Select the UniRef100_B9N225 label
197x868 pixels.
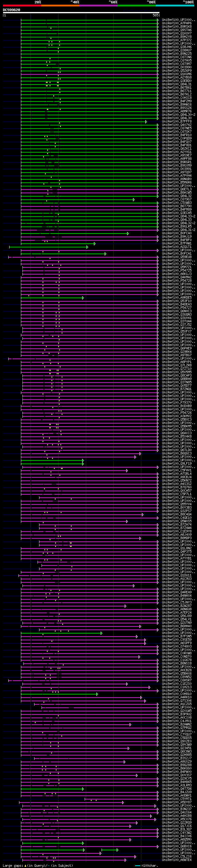tap(176, 54)
